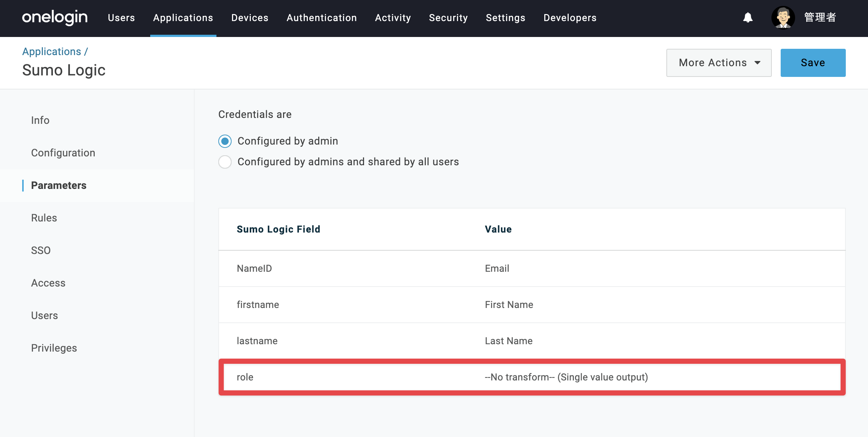Viewport: 868px width, 437px height.
Task: Click the Value column header
Action: 498,229
